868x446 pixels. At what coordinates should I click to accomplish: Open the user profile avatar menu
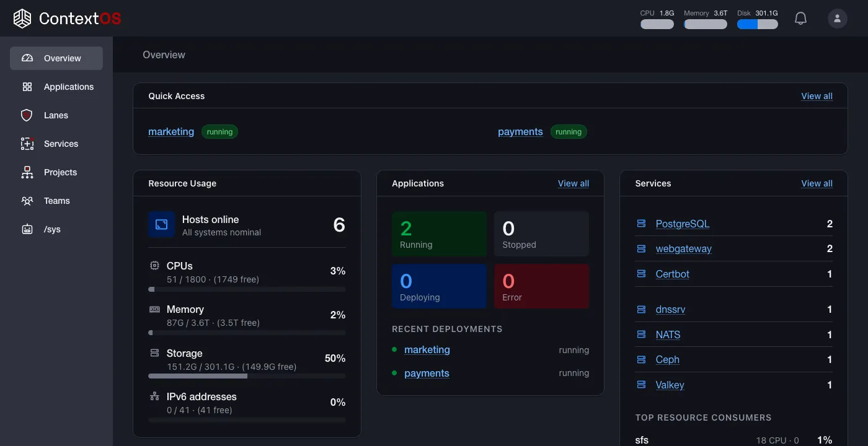click(x=838, y=19)
